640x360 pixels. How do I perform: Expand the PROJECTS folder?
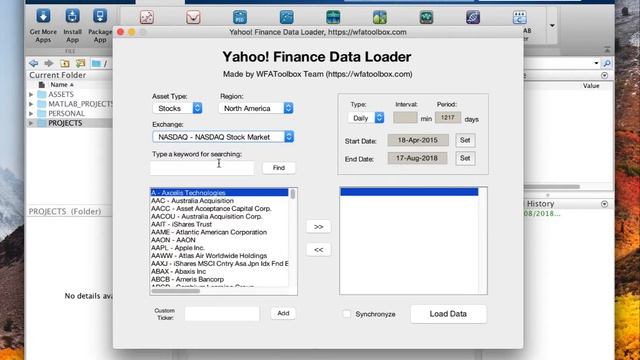coord(31,123)
